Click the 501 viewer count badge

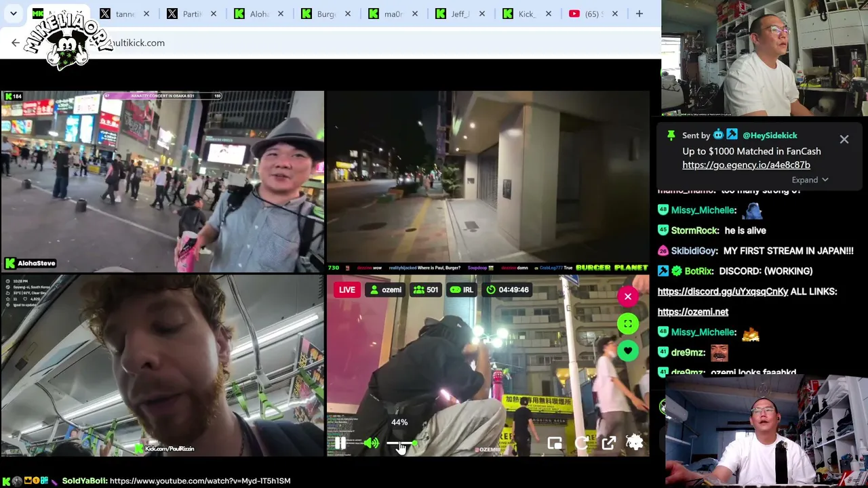tap(425, 290)
